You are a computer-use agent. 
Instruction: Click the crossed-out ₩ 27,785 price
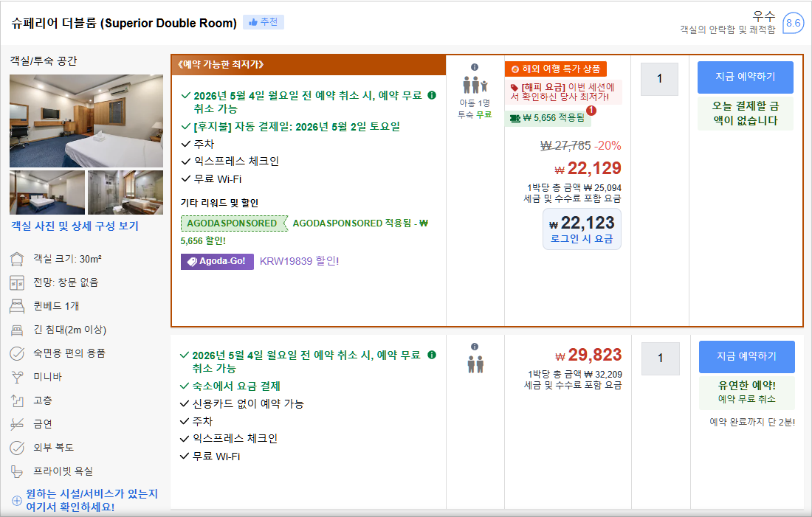565,146
